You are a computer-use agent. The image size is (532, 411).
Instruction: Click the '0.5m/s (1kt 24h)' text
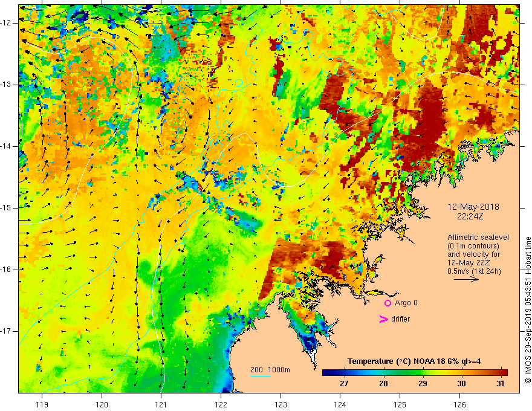point(474,271)
